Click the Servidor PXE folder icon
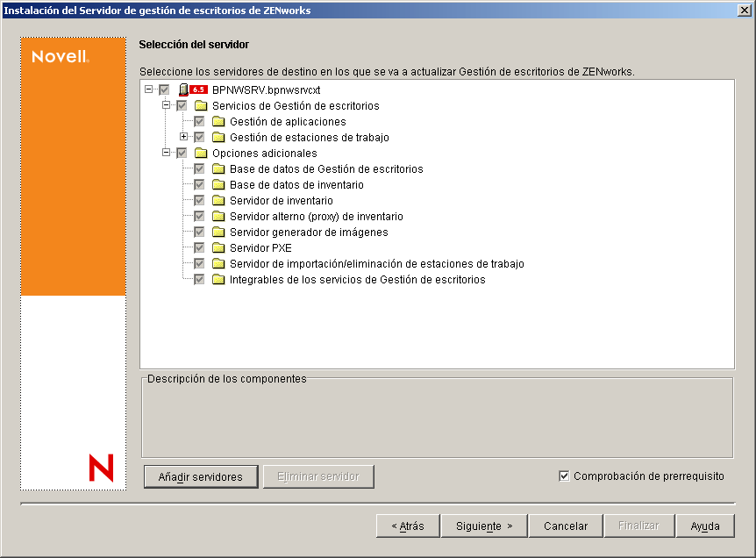 [219, 247]
